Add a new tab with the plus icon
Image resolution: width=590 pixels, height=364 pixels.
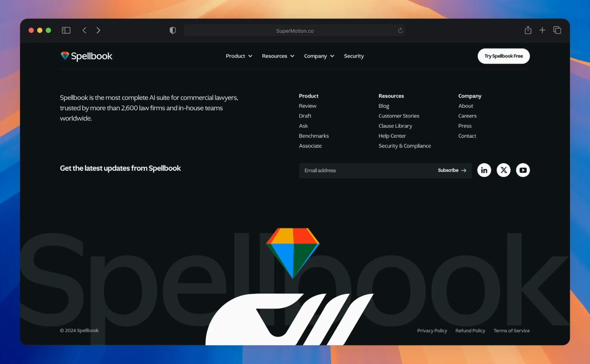(x=542, y=30)
